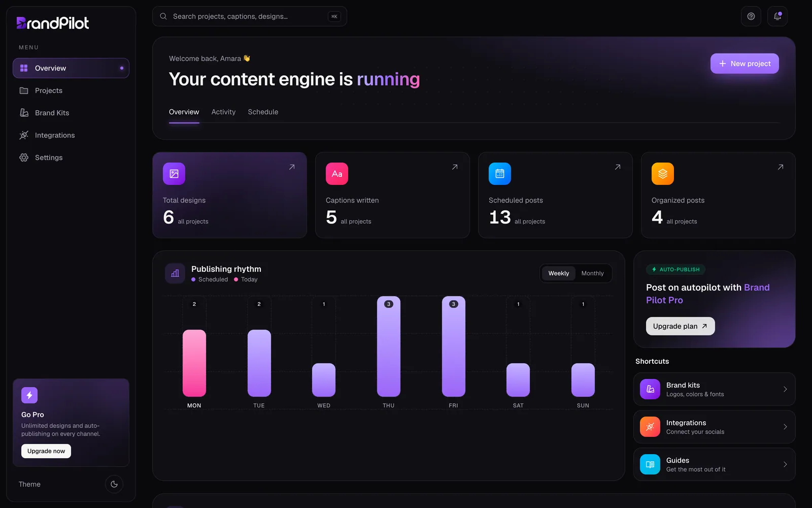The image size is (812, 508).
Task: Click the FRI bar in chart
Action: coord(454,346)
